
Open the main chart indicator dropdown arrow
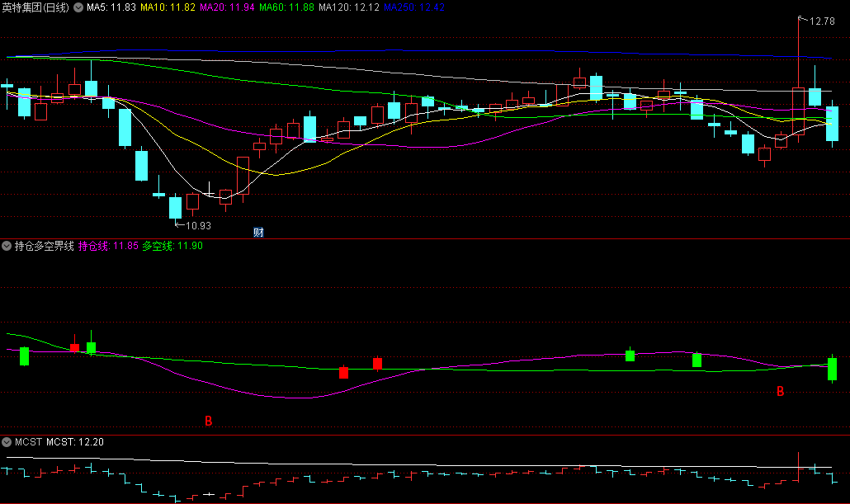click(x=78, y=7)
